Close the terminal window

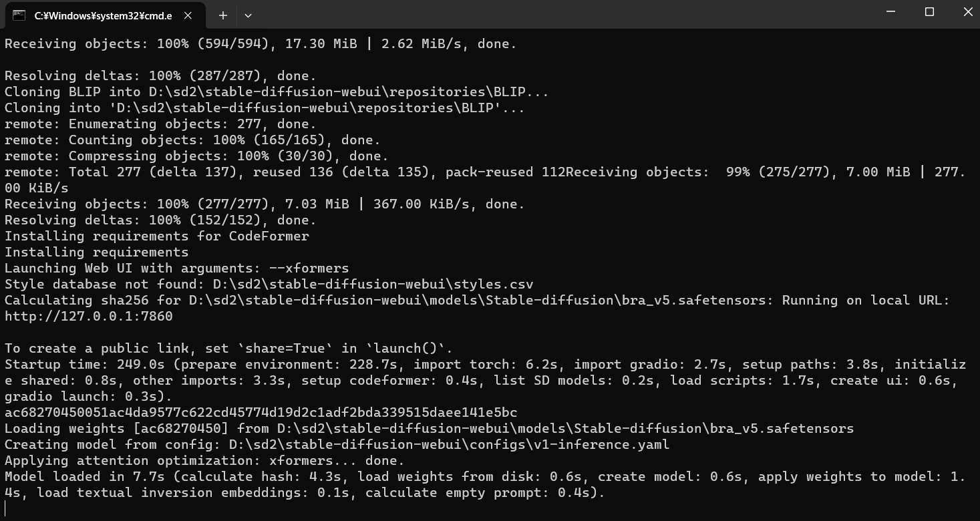[968, 12]
